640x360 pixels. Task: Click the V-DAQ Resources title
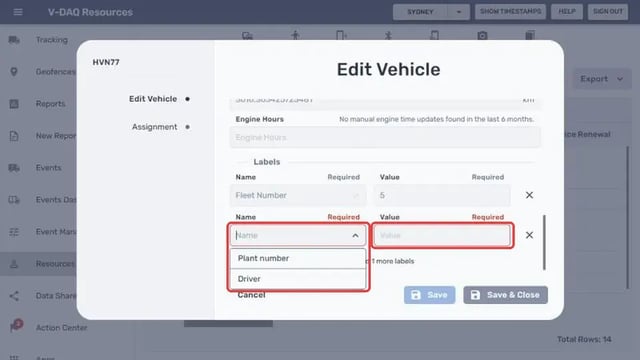pyautogui.click(x=90, y=12)
